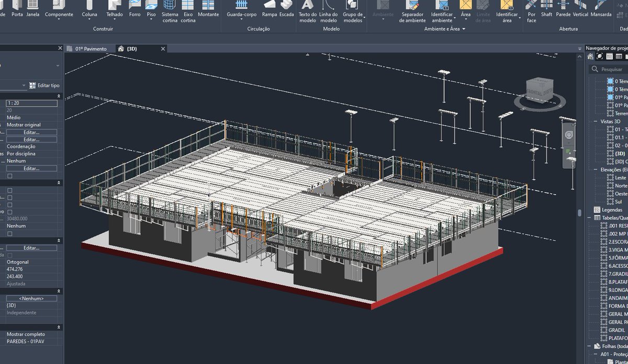Select the Janela tool
This screenshot has height=364, width=628.
click(x=32, y=10)
